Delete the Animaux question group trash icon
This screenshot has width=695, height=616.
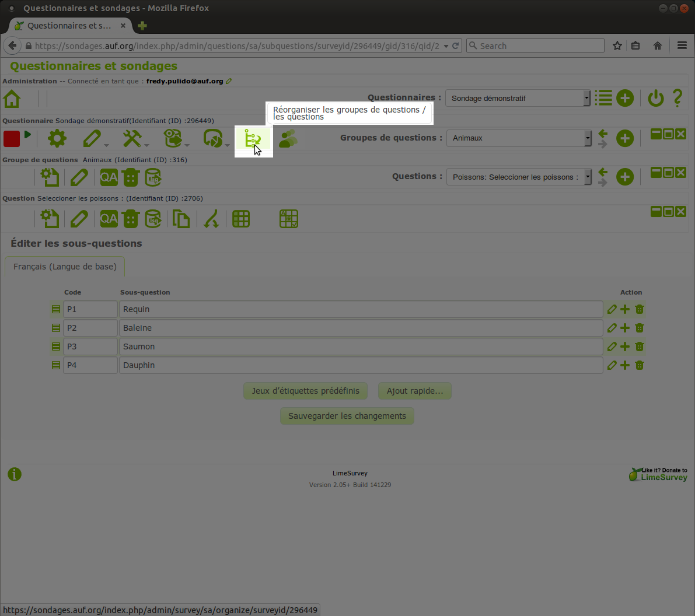pyautogui.click(x=131, y=177)
